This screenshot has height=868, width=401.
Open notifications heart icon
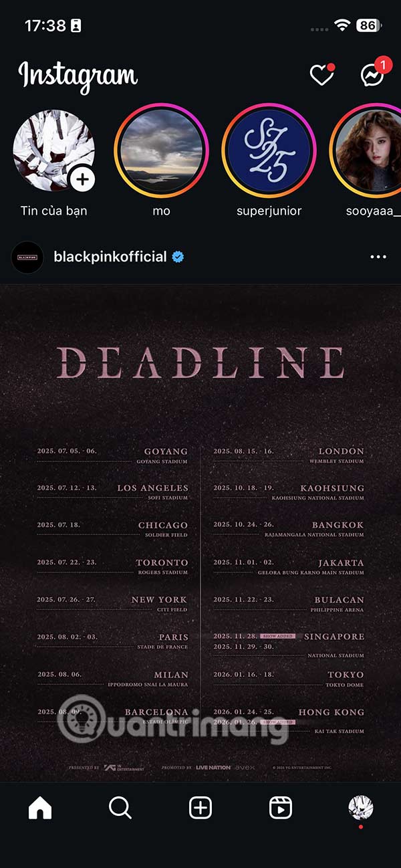(x=321, y=76)
